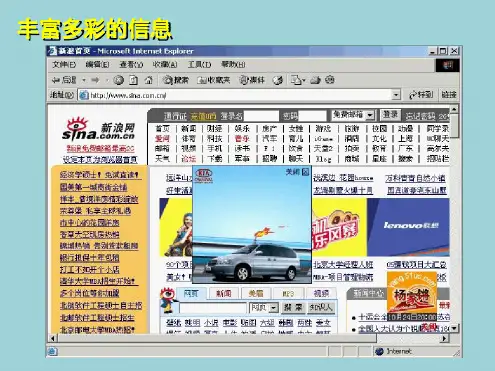Open the 收藏(A) menu
The image size is (495, 371).
(x=165, y=64)
